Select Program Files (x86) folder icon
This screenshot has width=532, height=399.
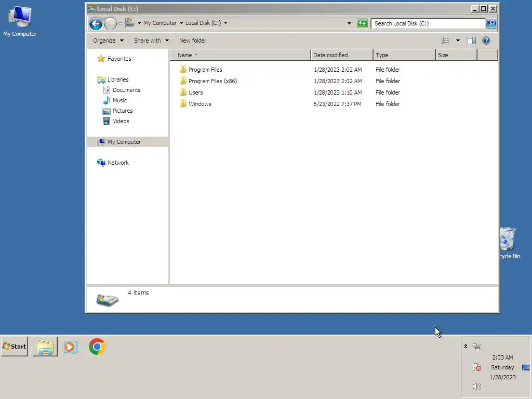(183, 81)
